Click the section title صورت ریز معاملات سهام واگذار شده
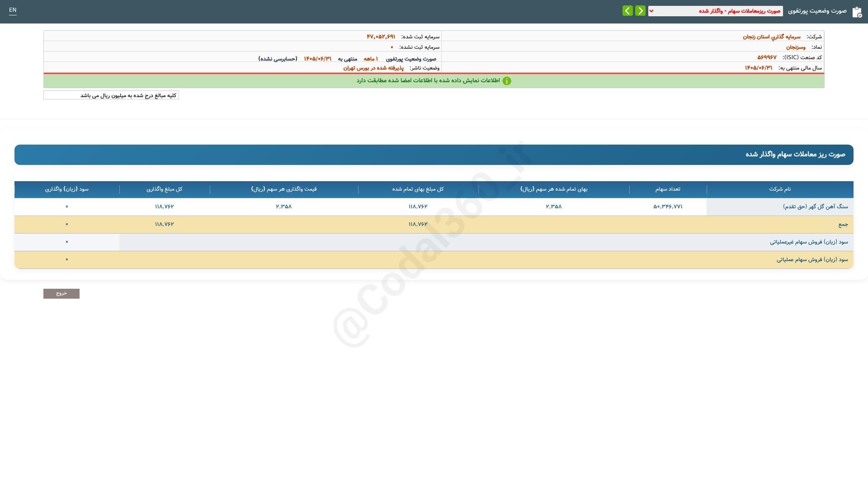The height and width of the screenshot is (488, 868). pyautogui.click(x=795, y=155)
